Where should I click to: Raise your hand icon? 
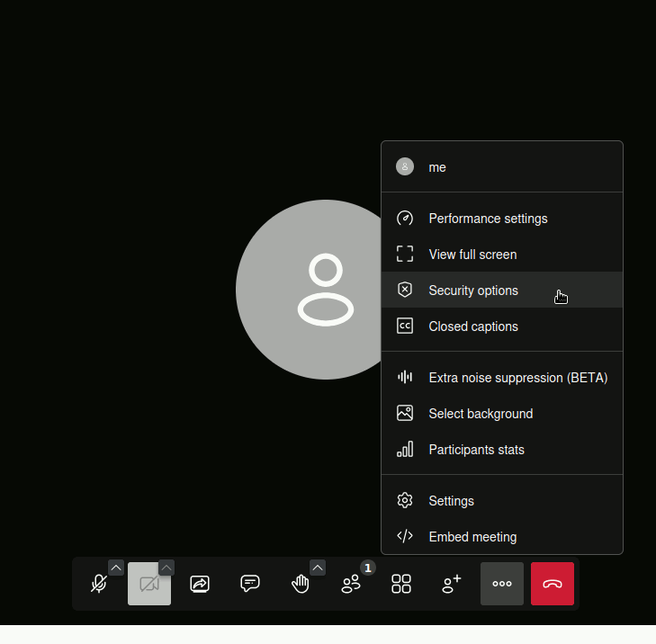[x=301, y=584]
